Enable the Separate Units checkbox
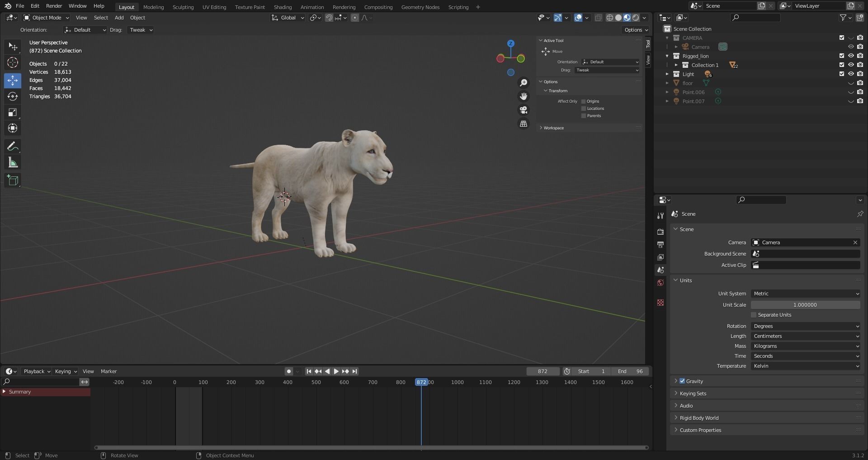 [x=754, y=315]
